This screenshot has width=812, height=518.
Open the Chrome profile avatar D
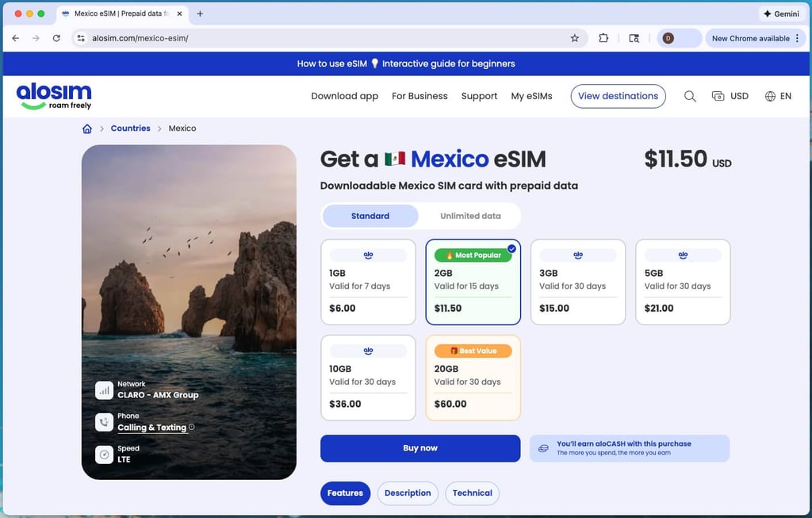(668, 38)
